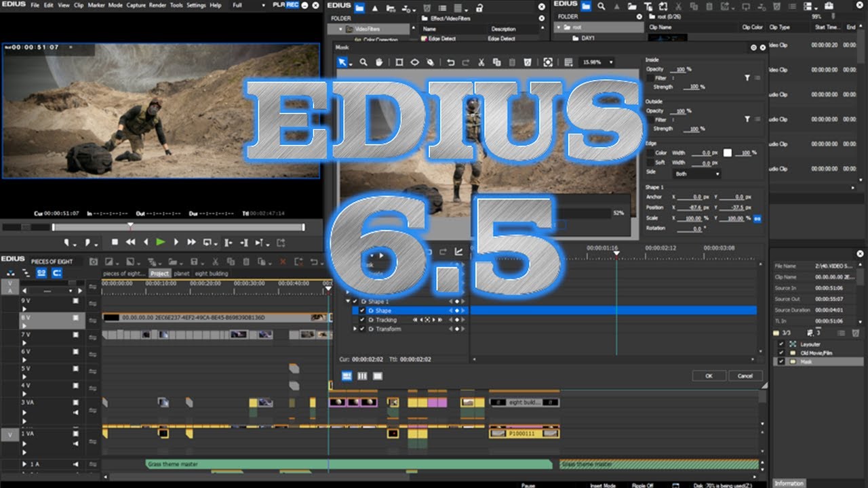This screenshot has height=488, width=868.
Task: Open the Side 'Both' dropdown
Action: coord(697,174)
